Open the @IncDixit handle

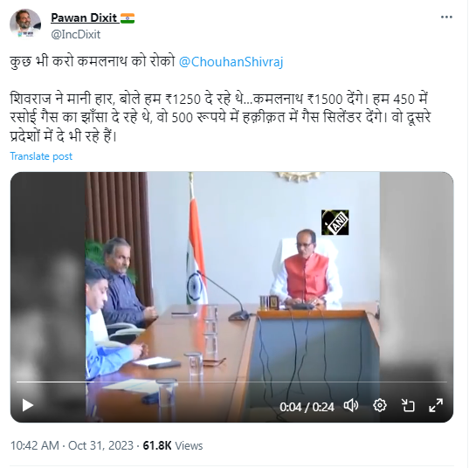[76, 34]
